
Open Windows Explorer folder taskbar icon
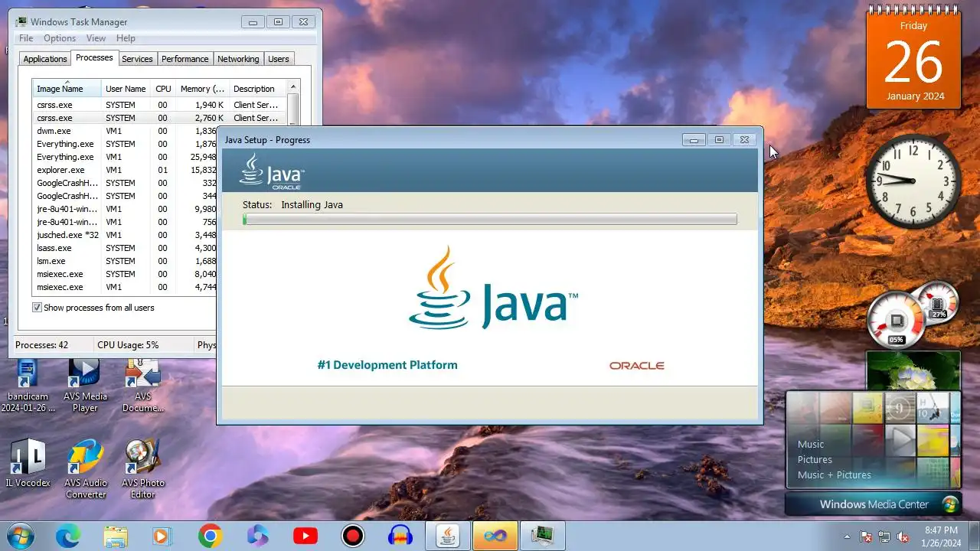pyautogui.click(x=116, y=536)
